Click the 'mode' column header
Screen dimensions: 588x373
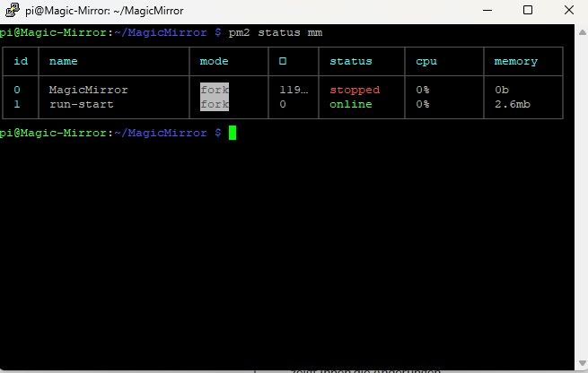pos(215,62)
